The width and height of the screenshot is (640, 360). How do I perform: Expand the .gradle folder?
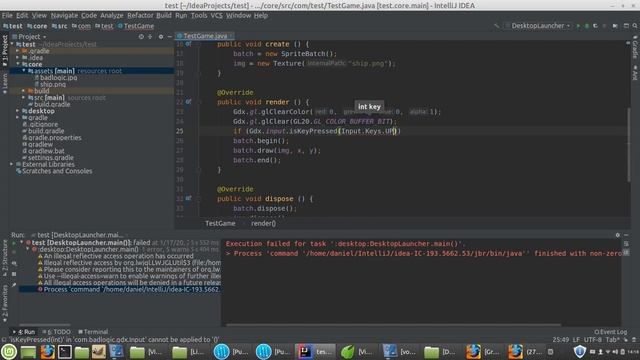(x=18, y=51)
